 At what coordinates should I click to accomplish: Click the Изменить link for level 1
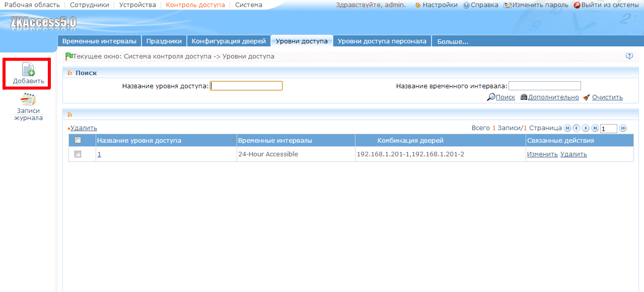click(542, 154)
